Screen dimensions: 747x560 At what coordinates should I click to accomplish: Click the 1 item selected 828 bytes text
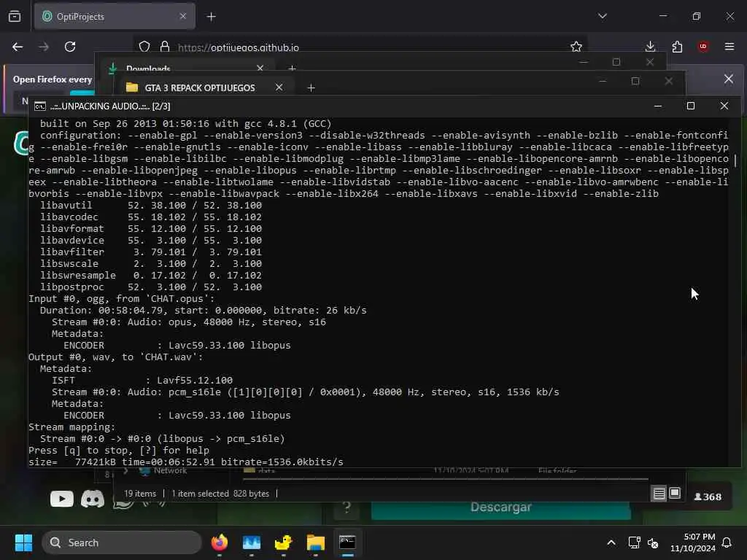click(220, 494)
